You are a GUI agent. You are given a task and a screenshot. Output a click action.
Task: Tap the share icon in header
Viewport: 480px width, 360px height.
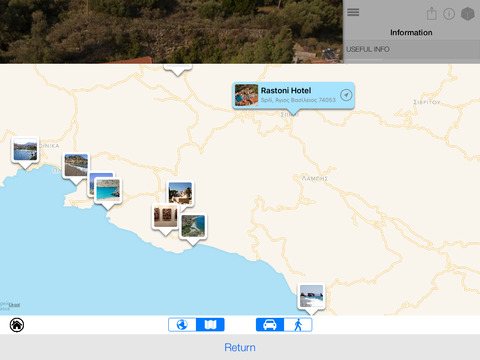(x=432, y=14)
